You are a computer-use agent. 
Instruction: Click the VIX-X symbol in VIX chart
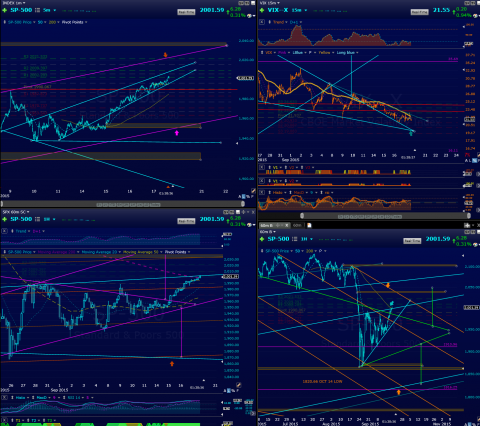[278, 10]
